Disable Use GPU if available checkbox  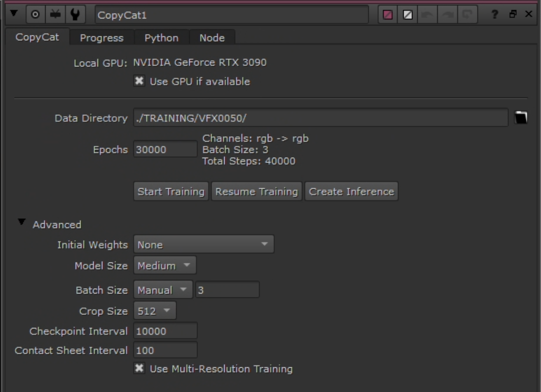coord(138,82)
